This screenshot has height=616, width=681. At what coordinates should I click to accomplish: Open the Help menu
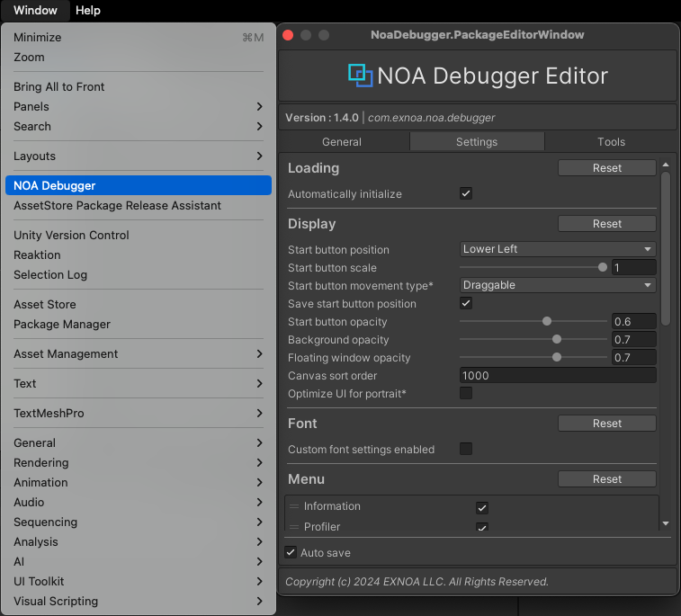coord(88,11)
